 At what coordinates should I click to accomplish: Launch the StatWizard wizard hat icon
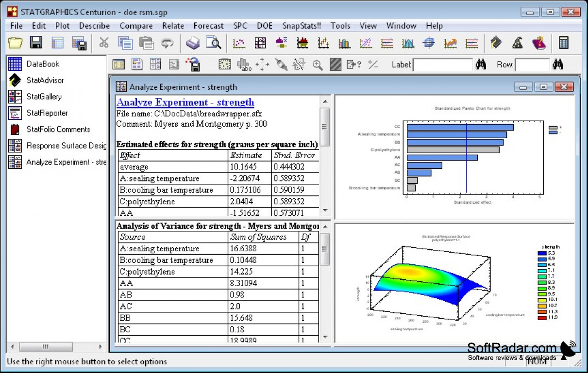coord(517,43)
